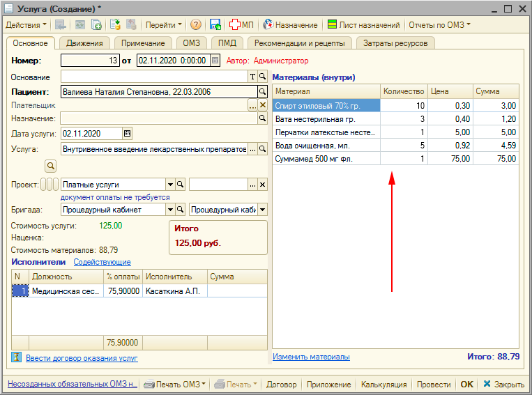Open the Назначение toolbar button

[290, 24]
